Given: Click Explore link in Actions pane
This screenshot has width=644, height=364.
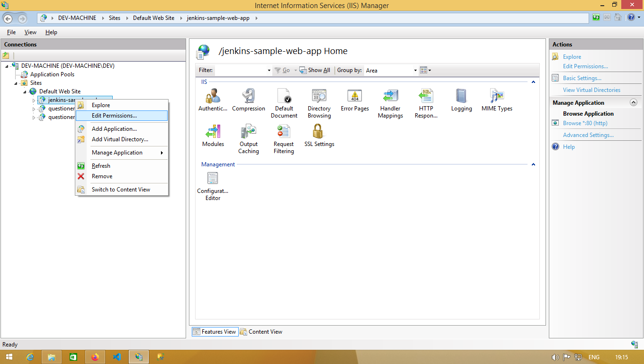Looking at the screenshot, I should pos(572,57).
